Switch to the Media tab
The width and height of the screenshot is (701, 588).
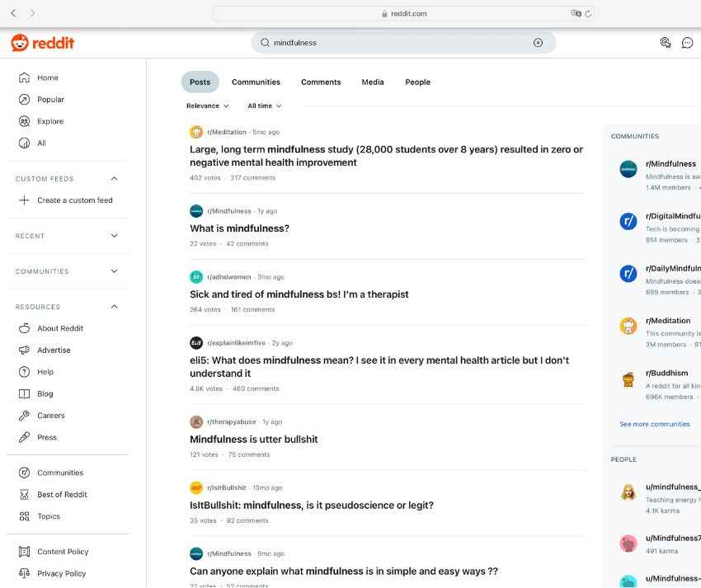[x=373, y=82]
